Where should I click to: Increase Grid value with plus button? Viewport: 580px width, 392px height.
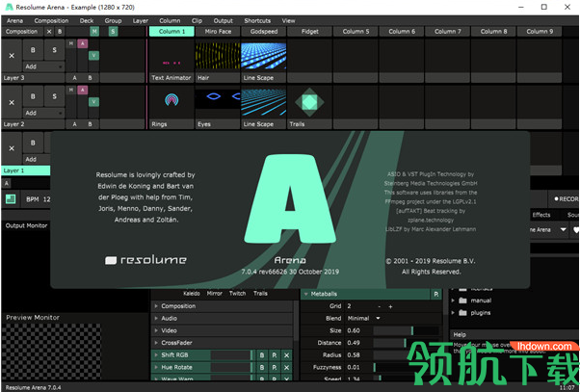click(x=390, y=306)
